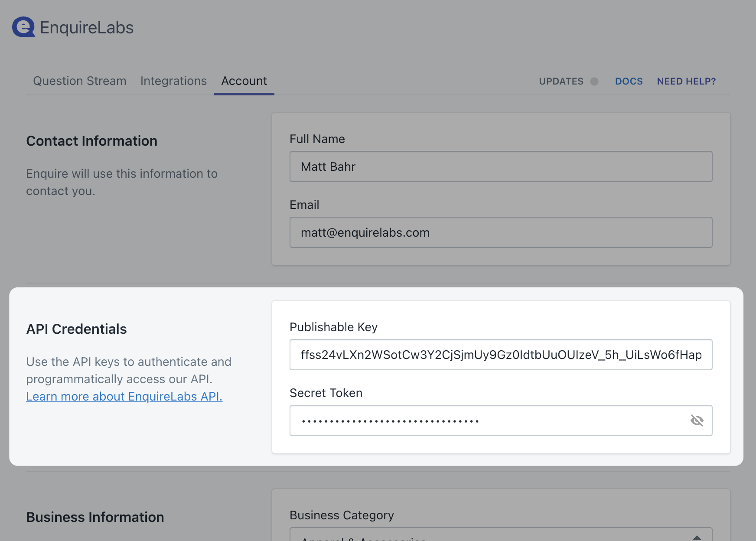Switch to the Question Stream tab
This screenshot has height=541, width=756.
point(79,81)
